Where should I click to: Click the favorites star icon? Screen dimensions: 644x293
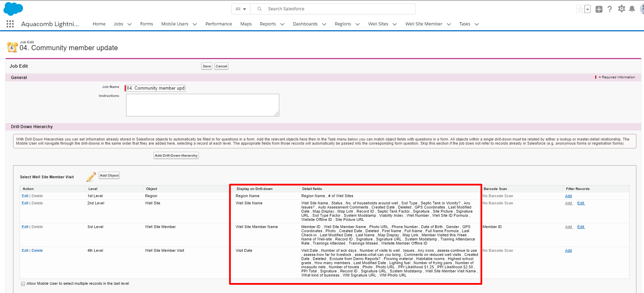[x=580, y=9]
